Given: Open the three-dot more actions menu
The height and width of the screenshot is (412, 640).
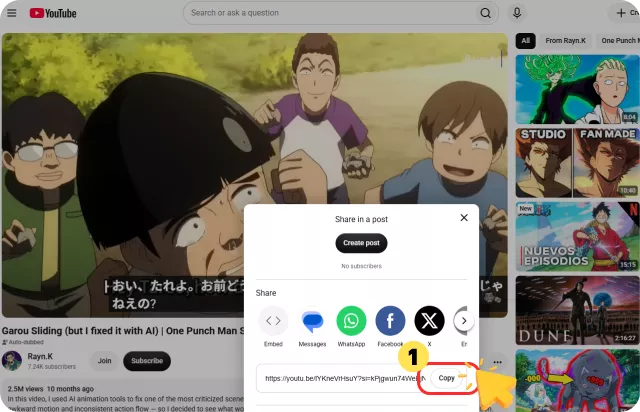Looking at the screenshot, I should tap(497, 362).
